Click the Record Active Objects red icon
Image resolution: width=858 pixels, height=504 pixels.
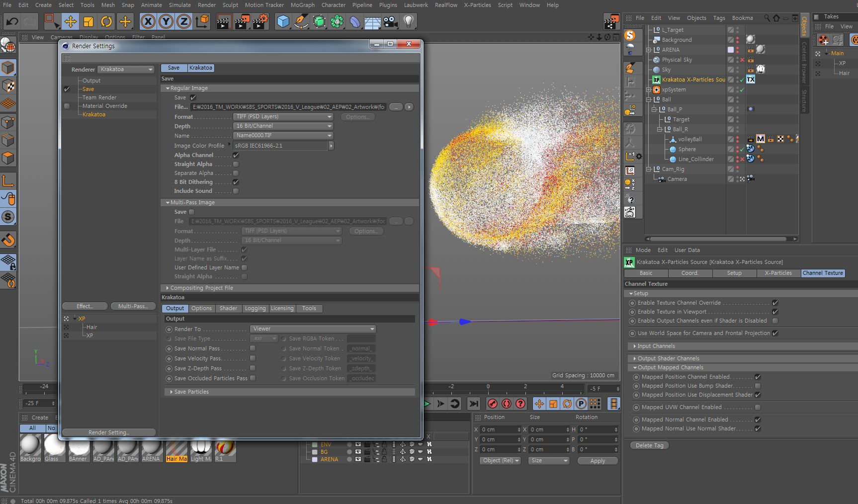[492, 404]
